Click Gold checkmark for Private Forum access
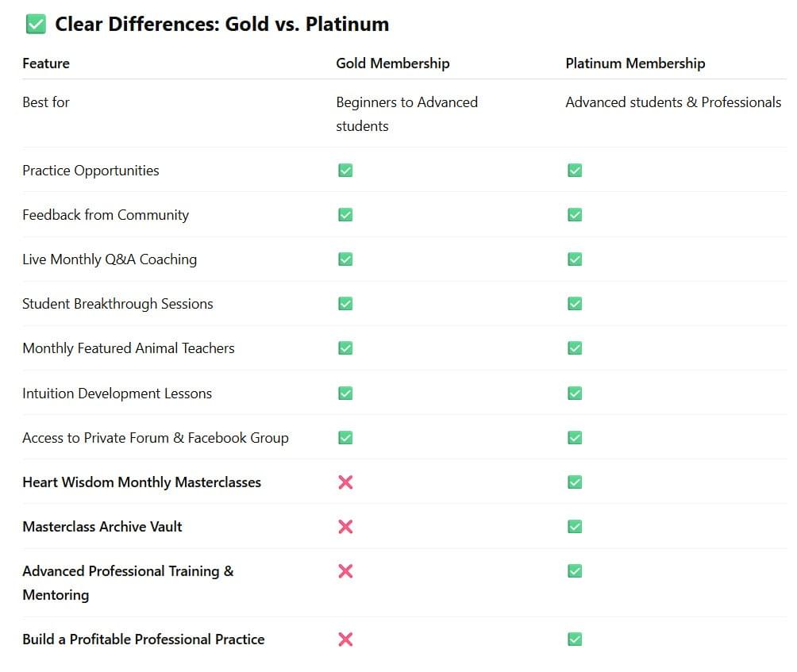 pos(345,438)
